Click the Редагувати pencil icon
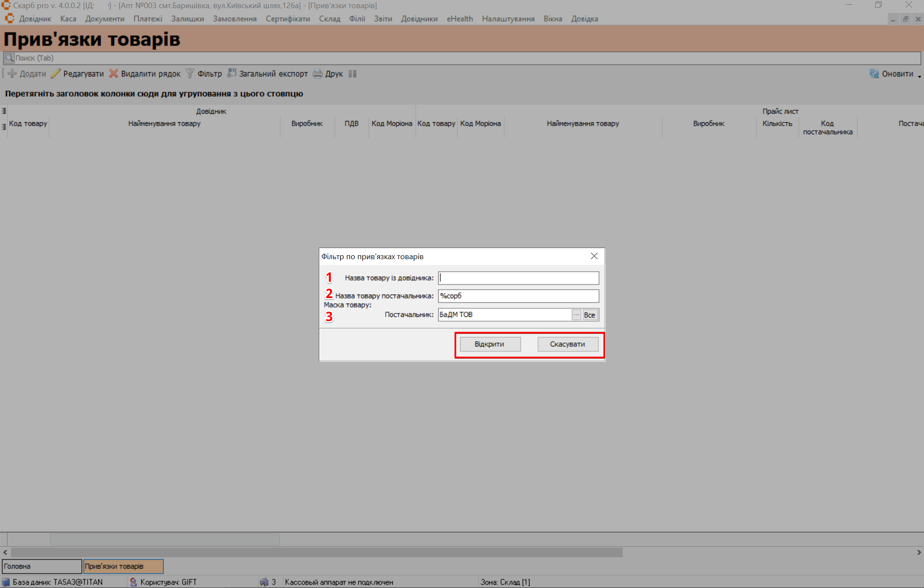Screen dimensions: 924x588 [56, 74]
